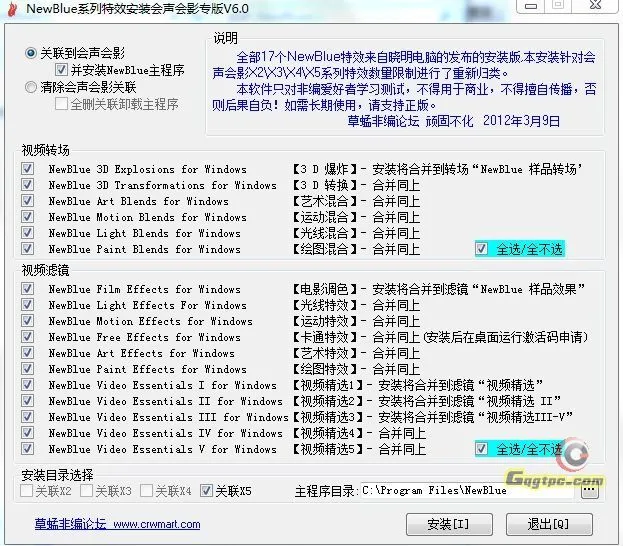
Task: Click the 主程序目录 path input field
Action: pyautogui.click(x=467, y=491)
